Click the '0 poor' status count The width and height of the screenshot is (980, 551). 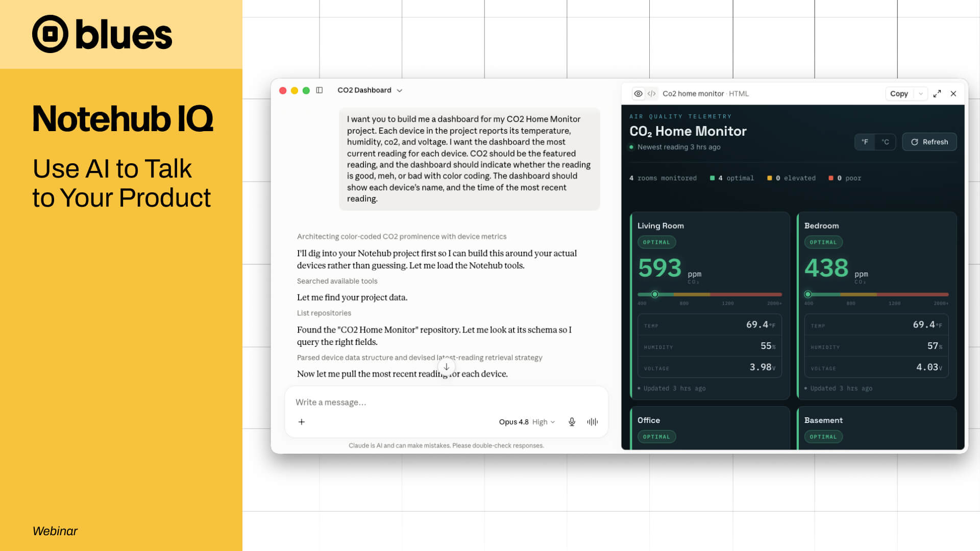(x=845, y=178)
